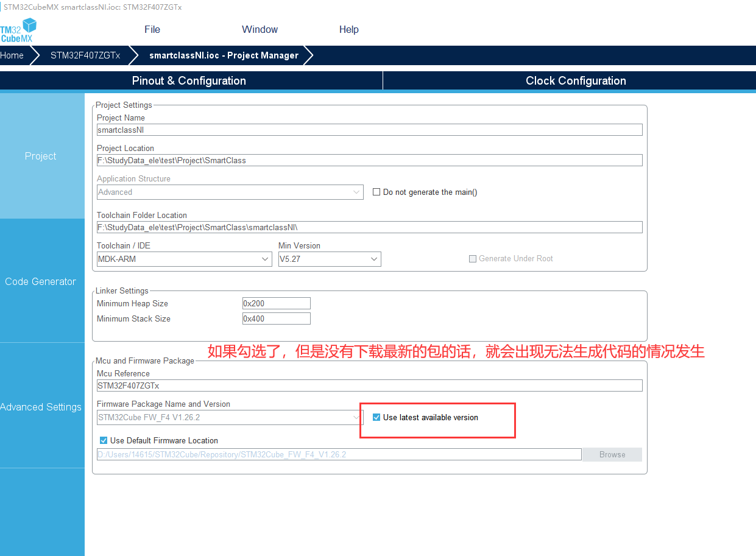Click the Toolchain Folder Location field

(369, 227)
